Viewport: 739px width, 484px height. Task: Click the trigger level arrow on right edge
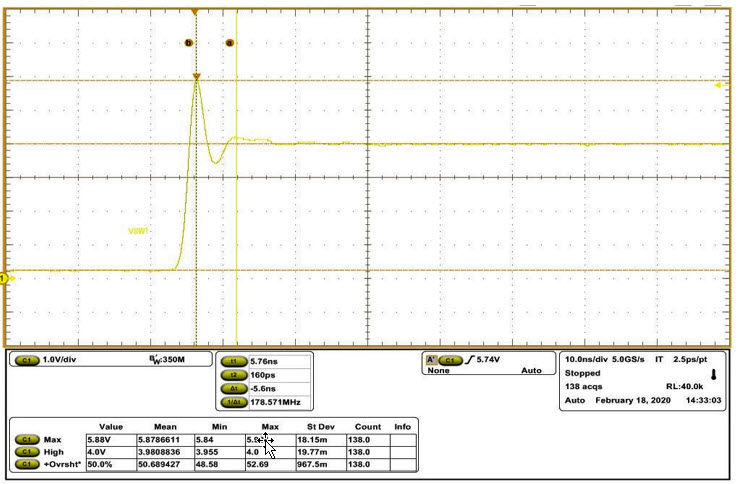click(718, 87)
